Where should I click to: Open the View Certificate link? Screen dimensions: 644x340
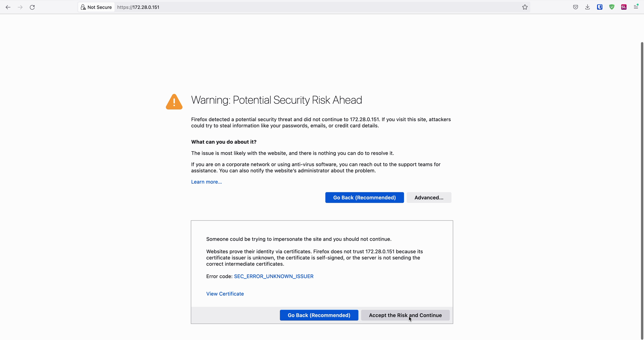225,294
